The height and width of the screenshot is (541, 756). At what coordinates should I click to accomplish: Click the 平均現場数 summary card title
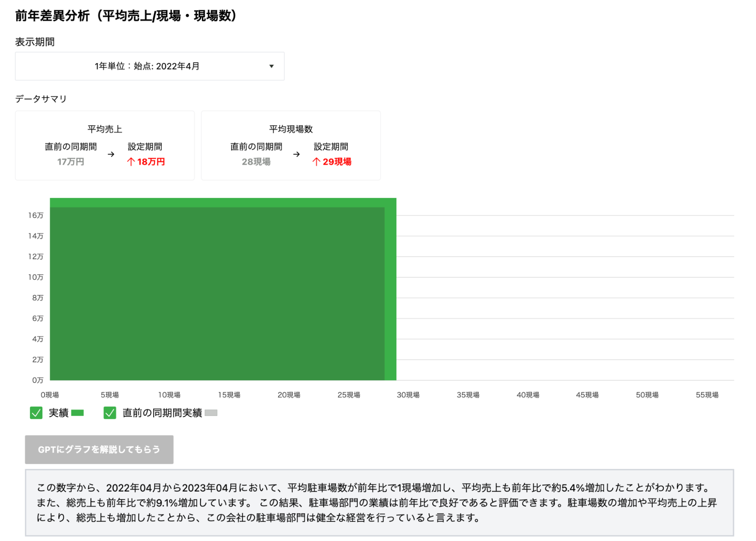coord(291,129)
